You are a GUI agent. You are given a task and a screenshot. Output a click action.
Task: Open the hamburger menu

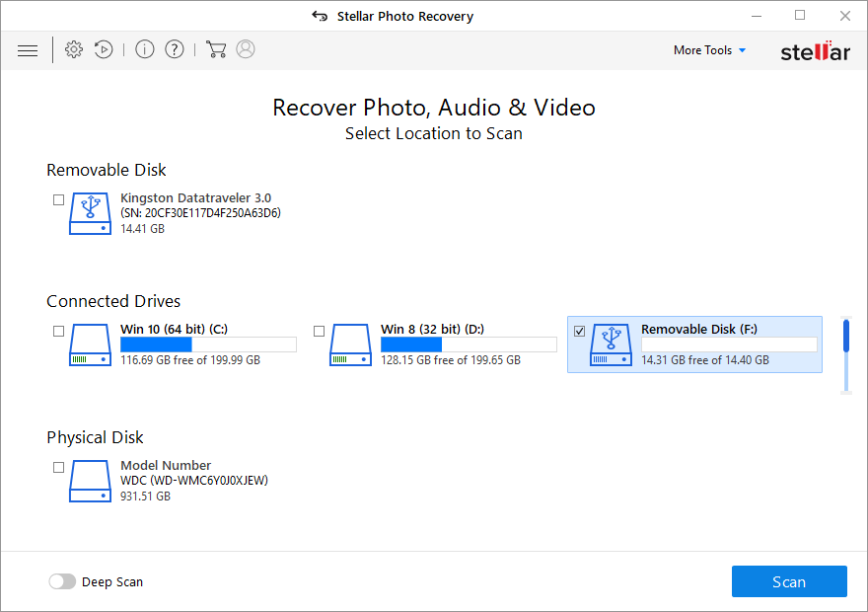tap(27, 49)
